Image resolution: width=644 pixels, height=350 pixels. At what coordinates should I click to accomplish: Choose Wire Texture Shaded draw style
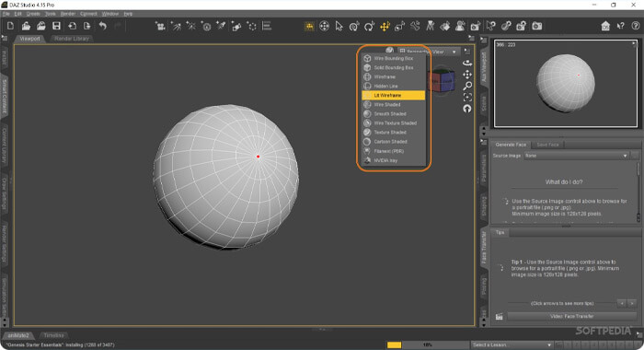click(394, 123)
